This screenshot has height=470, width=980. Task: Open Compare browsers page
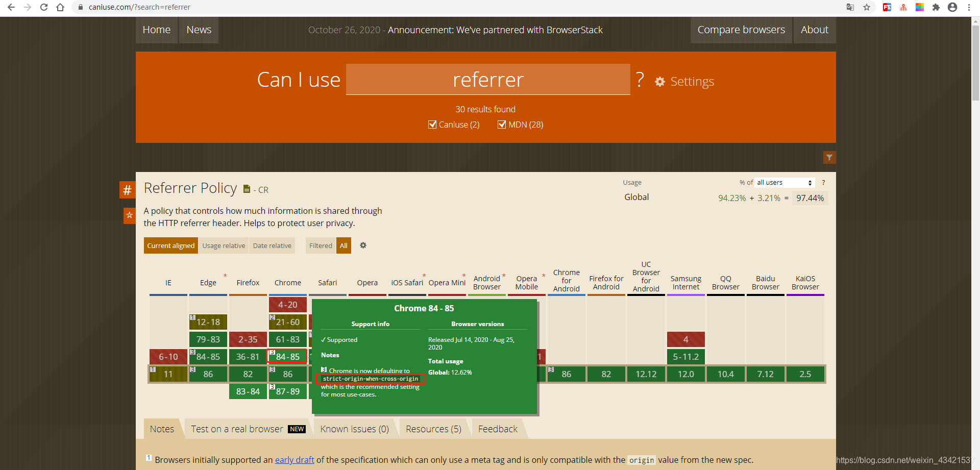point(741,30)
